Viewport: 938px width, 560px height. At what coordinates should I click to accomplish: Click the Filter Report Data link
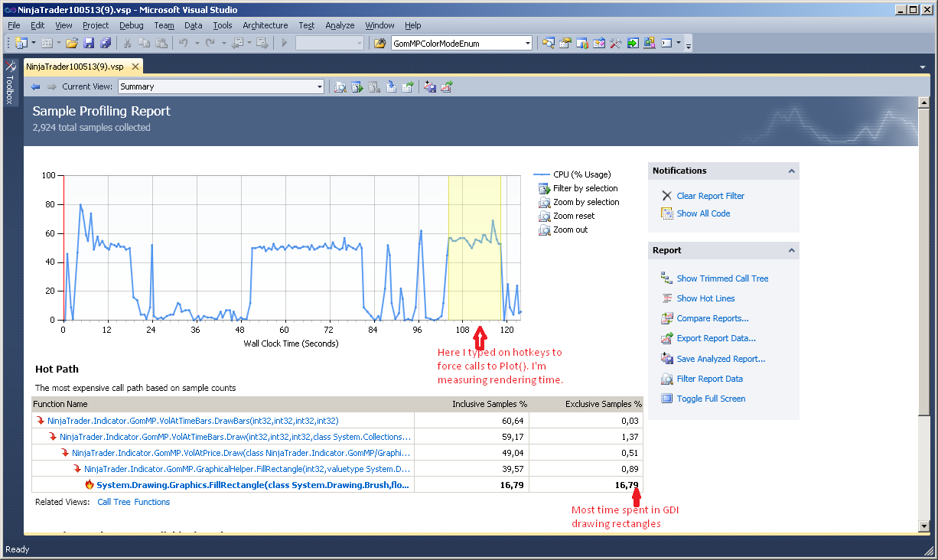tap(709, 379)
